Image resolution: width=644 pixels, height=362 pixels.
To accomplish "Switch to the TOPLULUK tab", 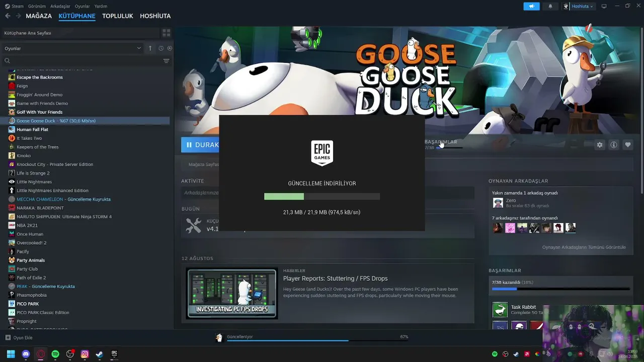I will pos(118,16).
